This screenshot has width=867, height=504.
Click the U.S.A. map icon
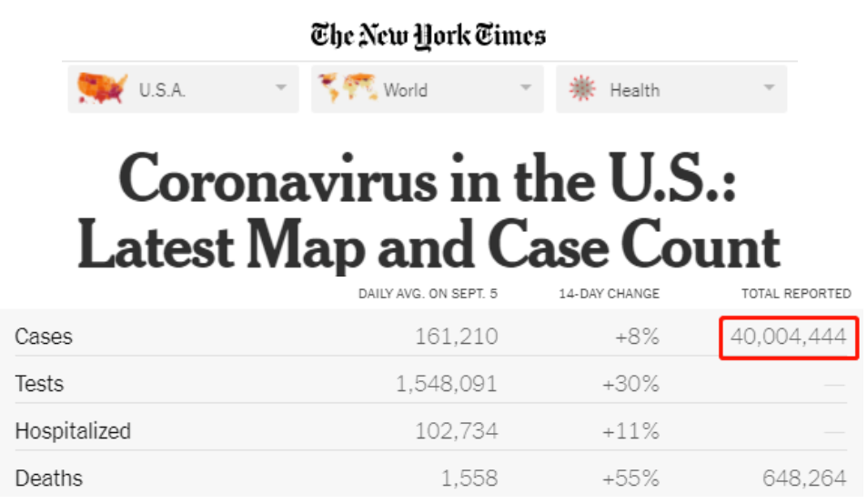pyautogui.click(x=102, y=88)
